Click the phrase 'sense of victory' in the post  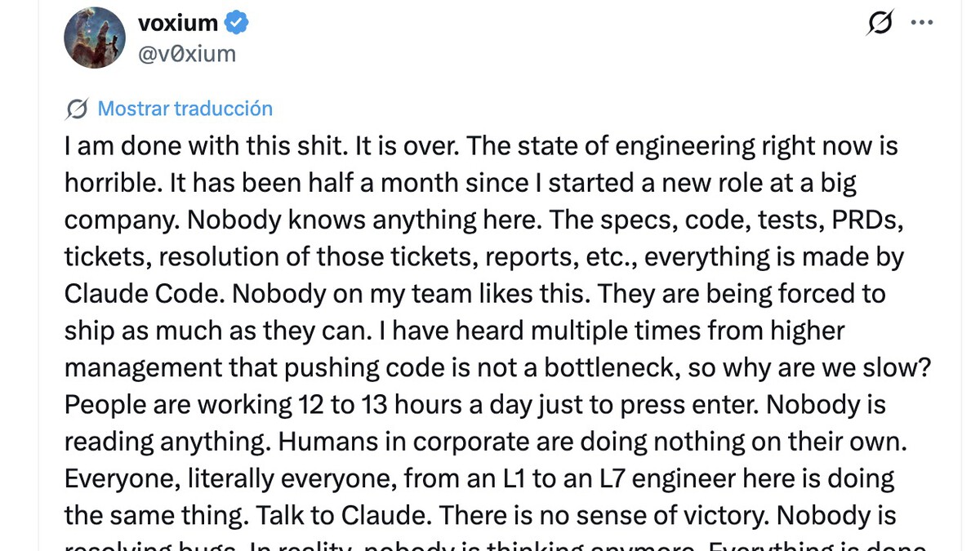point(668,515)
